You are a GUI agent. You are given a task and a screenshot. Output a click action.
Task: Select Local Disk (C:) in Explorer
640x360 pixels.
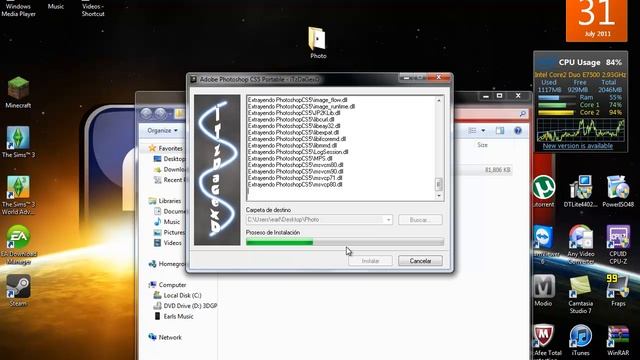tap(178, 296)
